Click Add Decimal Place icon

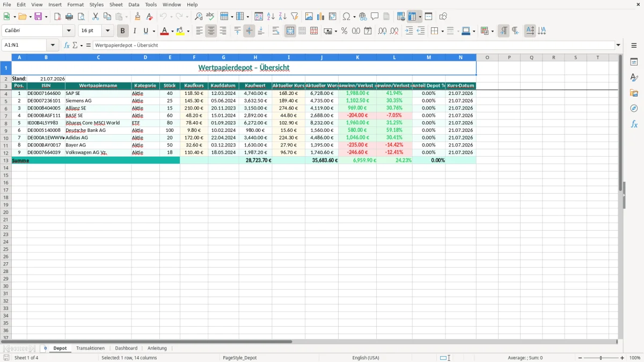(382, 31)
